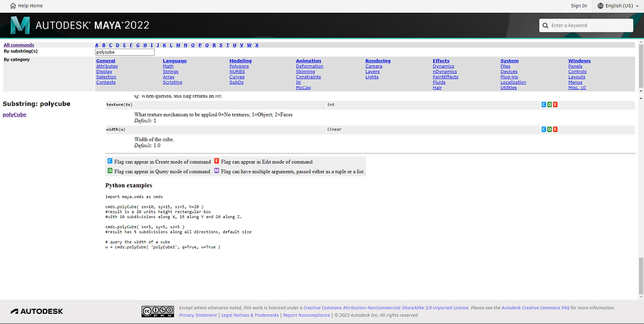Viewport: 644px width, 324px height.
Task: Open the Polygons subcategory link
Action: tap(239, 66)
